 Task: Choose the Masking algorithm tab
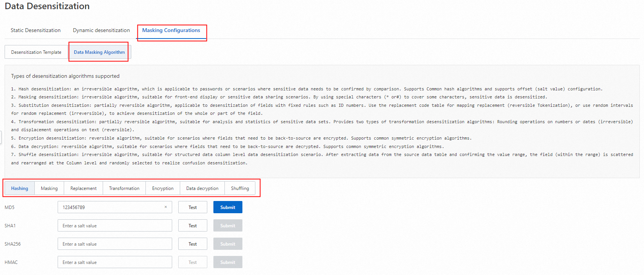coord(49,188)
